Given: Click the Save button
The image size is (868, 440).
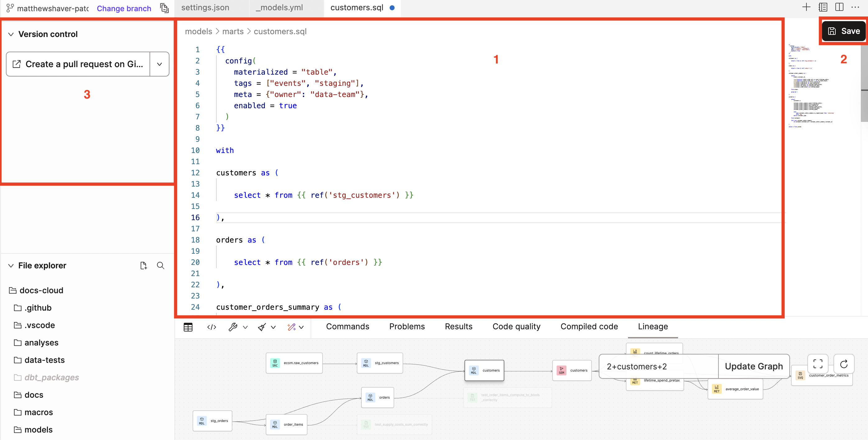Looking at the screenshot, I should coord(843,31).
